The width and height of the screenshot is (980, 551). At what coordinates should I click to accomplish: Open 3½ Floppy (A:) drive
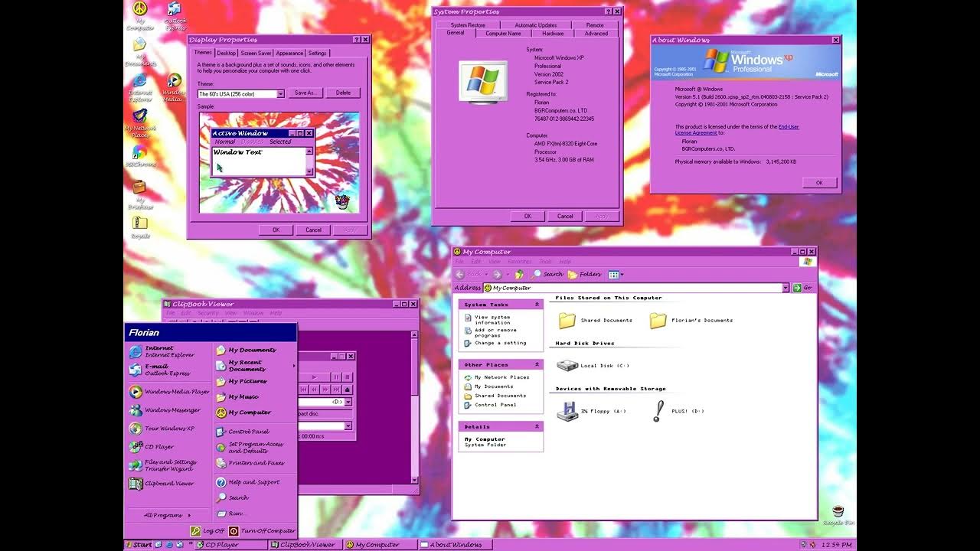(592, 412)
